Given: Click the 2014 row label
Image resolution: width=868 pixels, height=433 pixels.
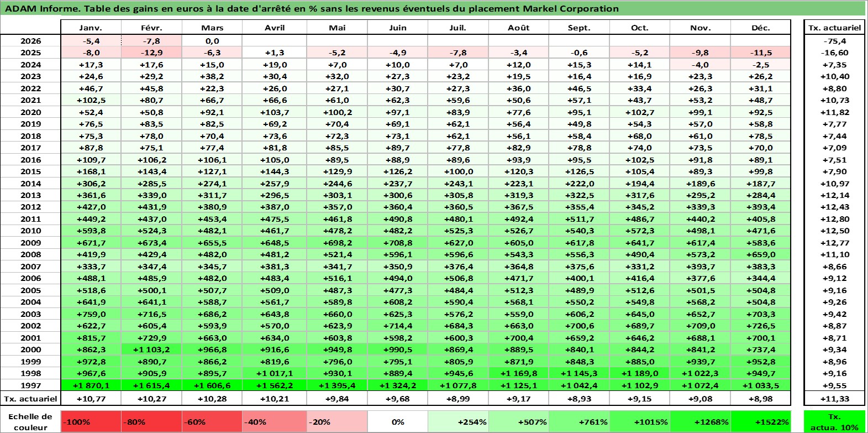Looking at the screenshot, I should pos(30,184).
